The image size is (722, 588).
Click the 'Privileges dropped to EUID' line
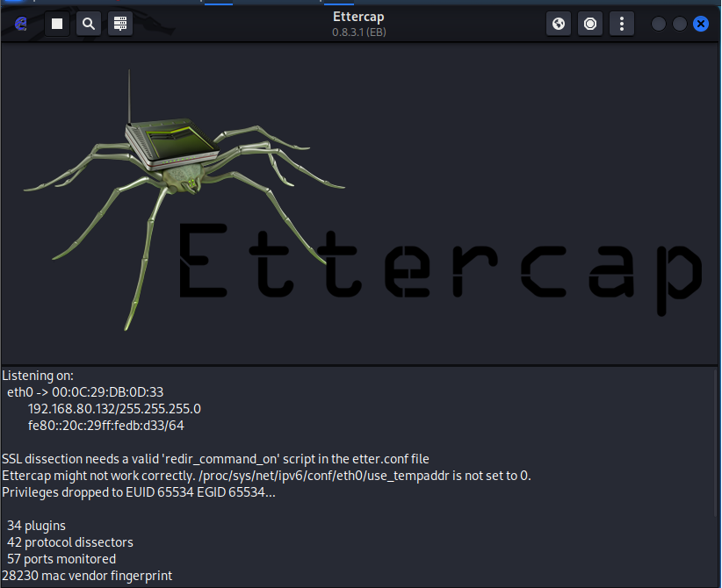(x=139, y=492)
